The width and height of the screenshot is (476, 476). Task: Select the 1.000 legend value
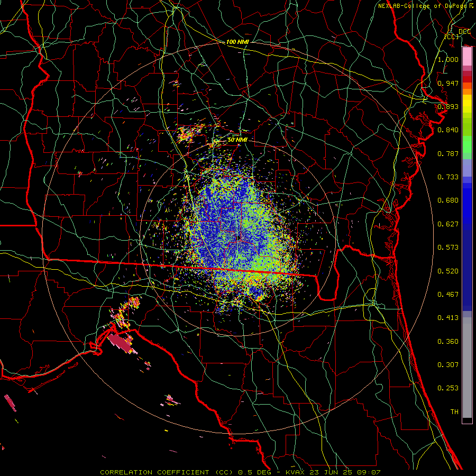point(448,59)
